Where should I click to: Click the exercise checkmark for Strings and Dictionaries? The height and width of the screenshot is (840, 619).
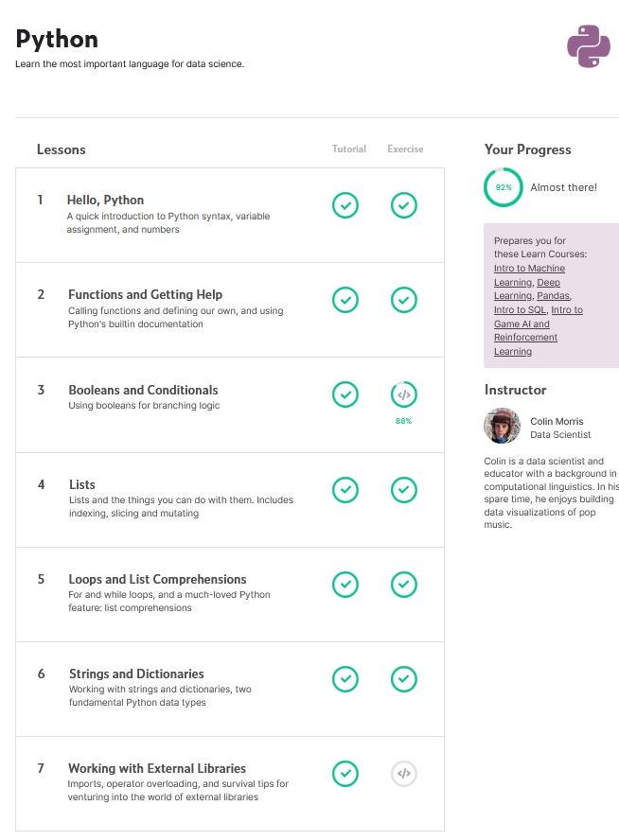pyautogui.click(x=404, y=678)
